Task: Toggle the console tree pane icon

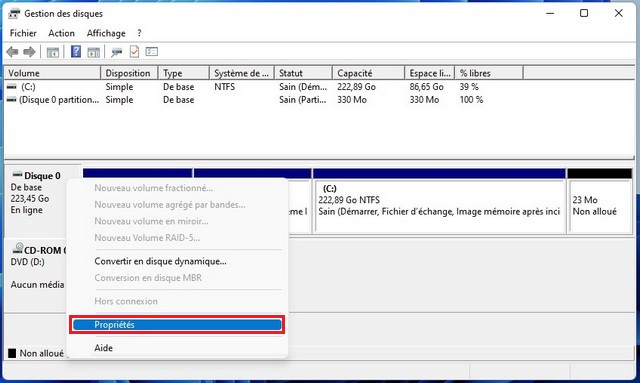Action: coord(53,52)
